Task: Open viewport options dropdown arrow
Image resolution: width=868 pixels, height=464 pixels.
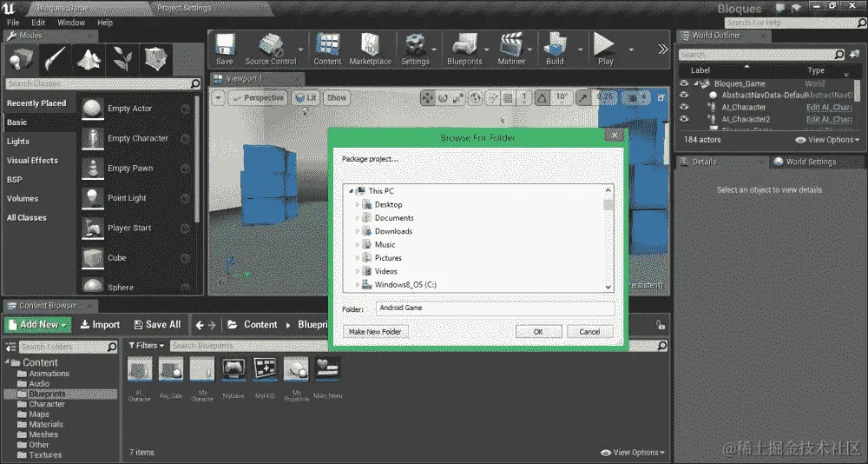Action: click(x=219, y=98)
